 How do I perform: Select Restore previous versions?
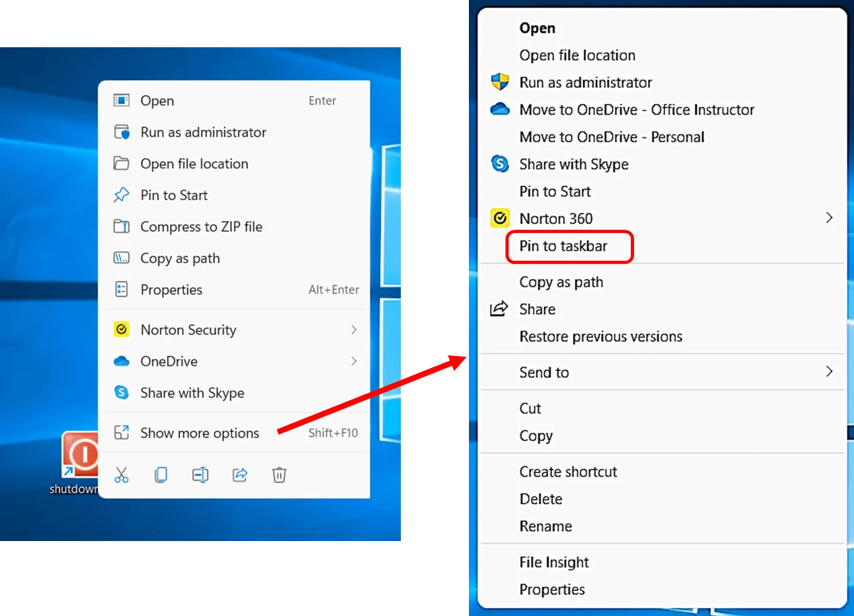(601, 336)
